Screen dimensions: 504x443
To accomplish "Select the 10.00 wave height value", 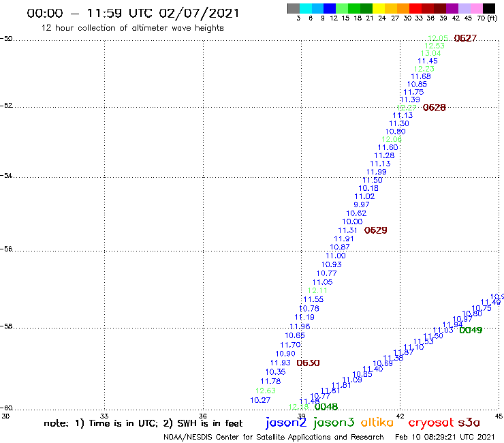I will (352, 221).
